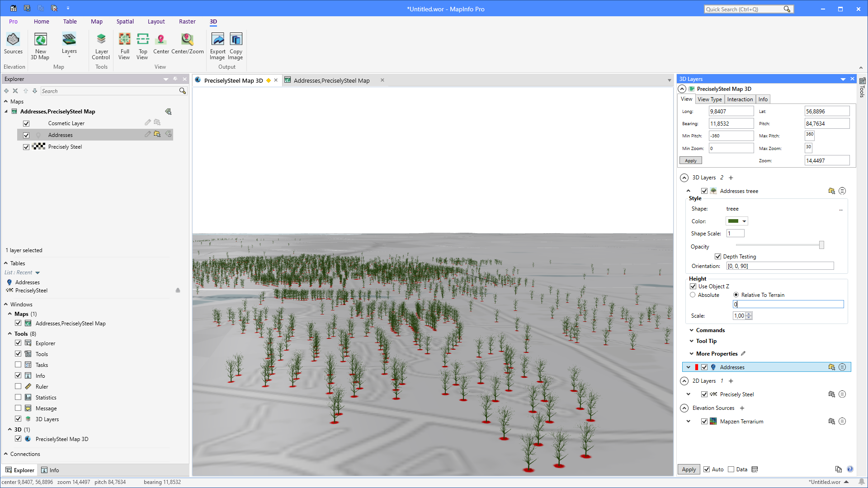The height and width of the screenshot is (488, 868).
Task: Toggle Depth Testing checkbox
Action: (718, 257)
